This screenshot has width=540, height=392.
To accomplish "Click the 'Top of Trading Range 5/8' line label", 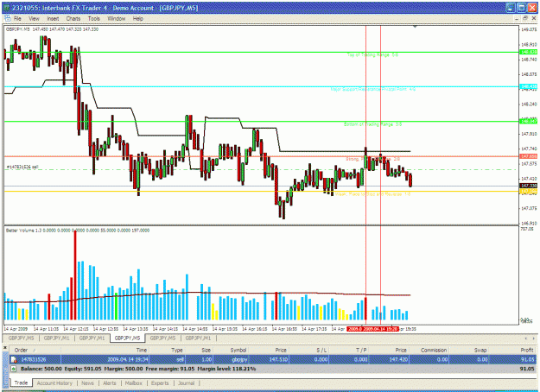I will pos(372,54).
